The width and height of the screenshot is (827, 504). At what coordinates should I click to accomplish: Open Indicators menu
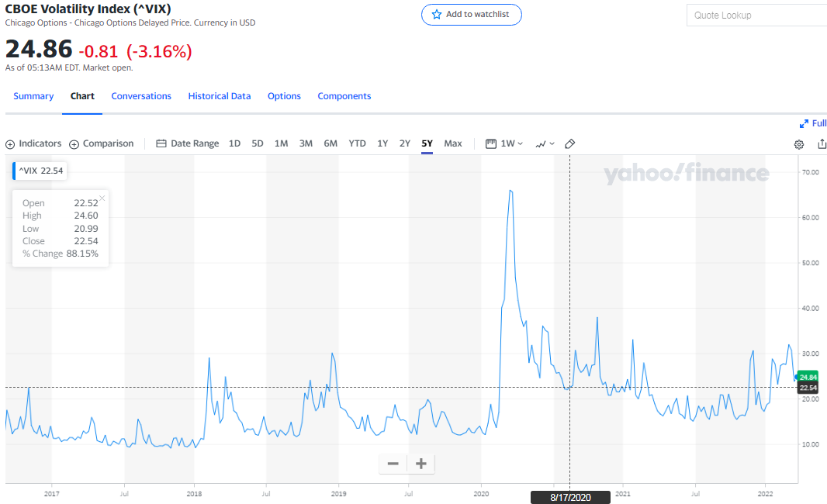tap(33, 143)
